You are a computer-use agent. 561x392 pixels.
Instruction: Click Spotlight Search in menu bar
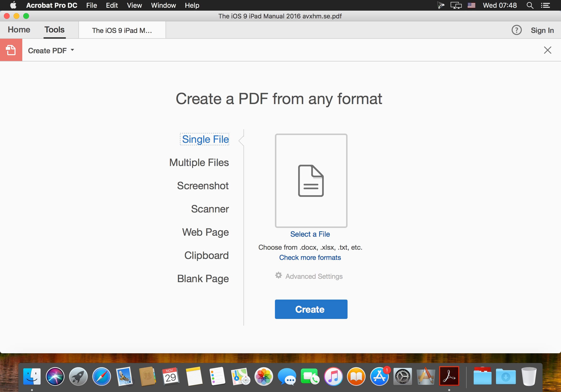[531, 6]
